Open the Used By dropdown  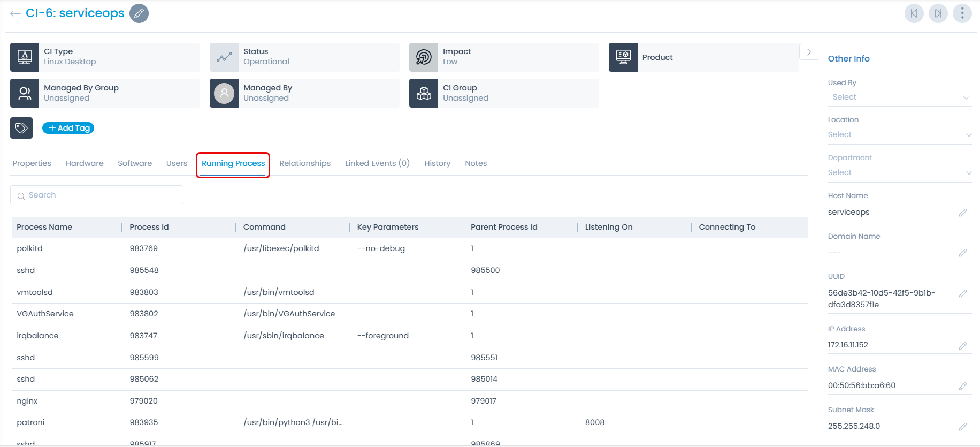[x=899, y=97]
